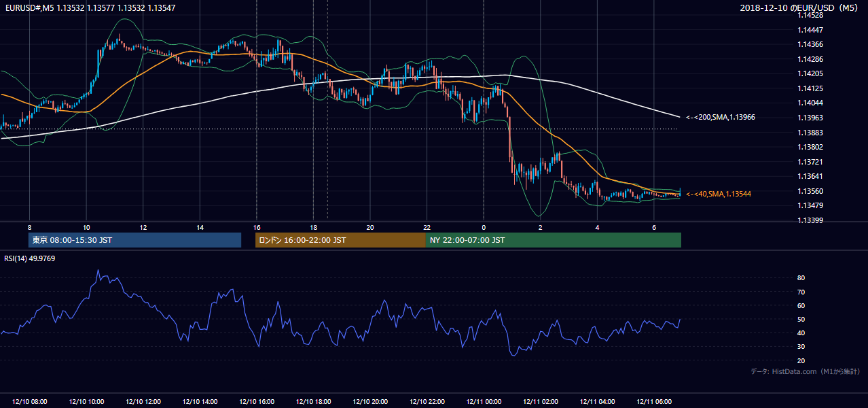
Task: Click price level 1.13721 on the axis
Action: click(810, 162)
